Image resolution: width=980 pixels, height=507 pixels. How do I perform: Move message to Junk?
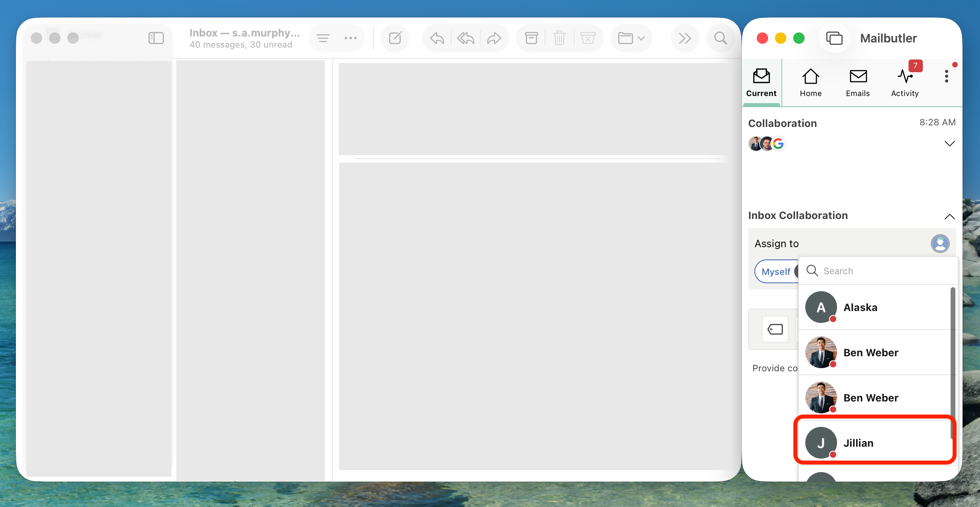click(588, 38)
